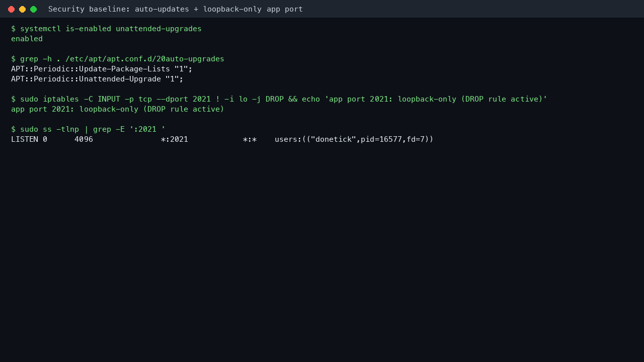Click the 'systemctl is-enabled unattended-upgrades' command line
644x362 pixels.
click(x=106, y=29)
